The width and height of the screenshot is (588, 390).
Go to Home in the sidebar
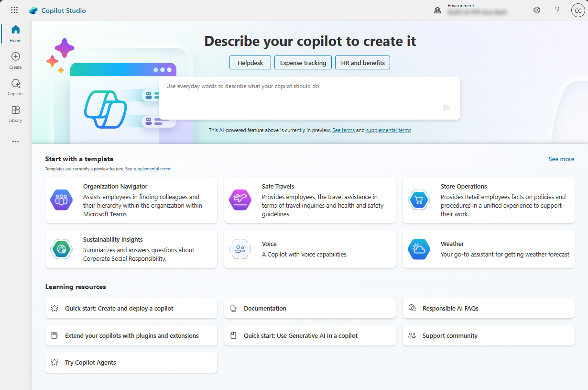point(16,33)
